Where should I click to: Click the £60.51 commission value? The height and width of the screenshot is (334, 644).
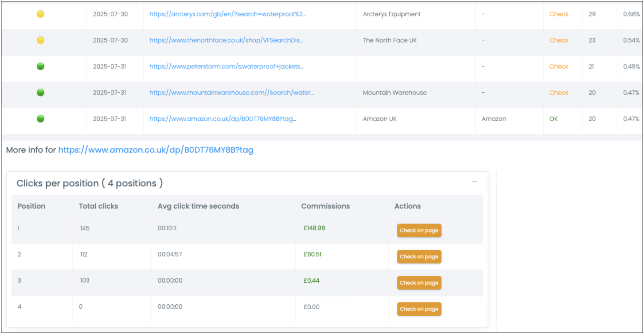pyautogui.click(x=312, y=254)
